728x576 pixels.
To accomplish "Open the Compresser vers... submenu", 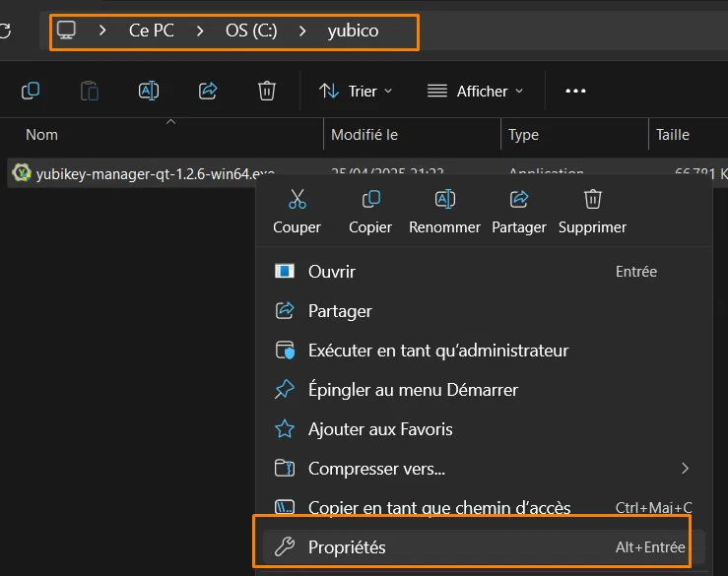I will (x=483, y=469).
